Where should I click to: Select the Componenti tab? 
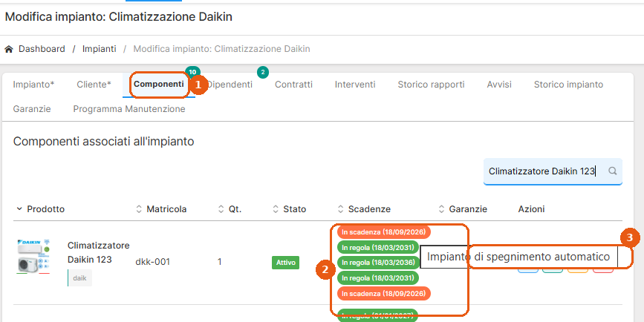point(159,84)
